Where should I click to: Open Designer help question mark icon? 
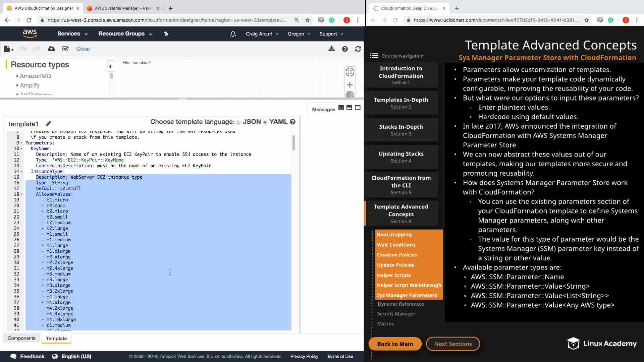[345, 49]
